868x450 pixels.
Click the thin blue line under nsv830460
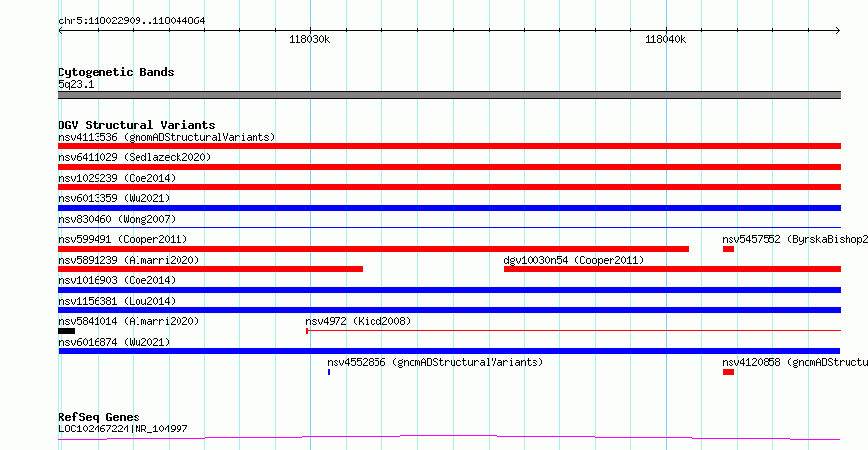coord(449,227)
